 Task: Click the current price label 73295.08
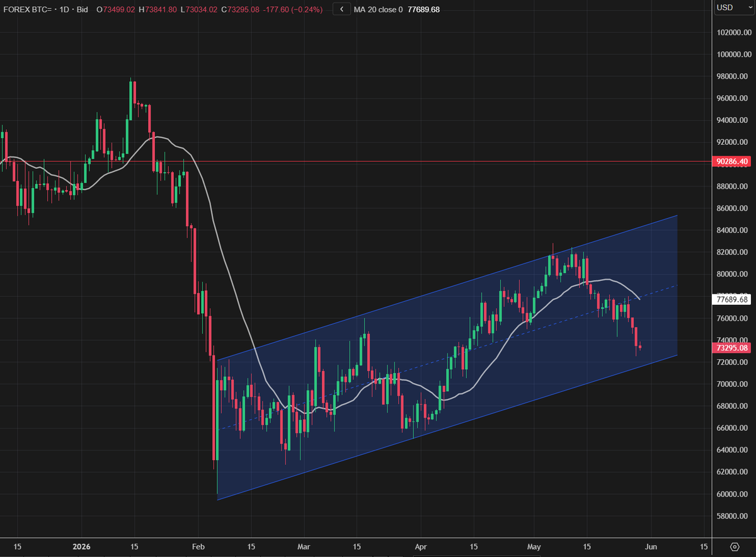click(x=732, y=348)
